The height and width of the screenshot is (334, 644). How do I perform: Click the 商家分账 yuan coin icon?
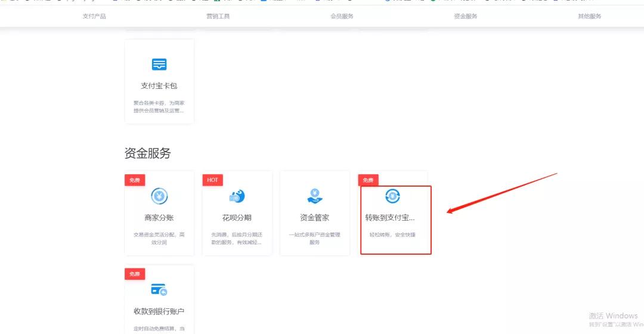coord(159,196)
